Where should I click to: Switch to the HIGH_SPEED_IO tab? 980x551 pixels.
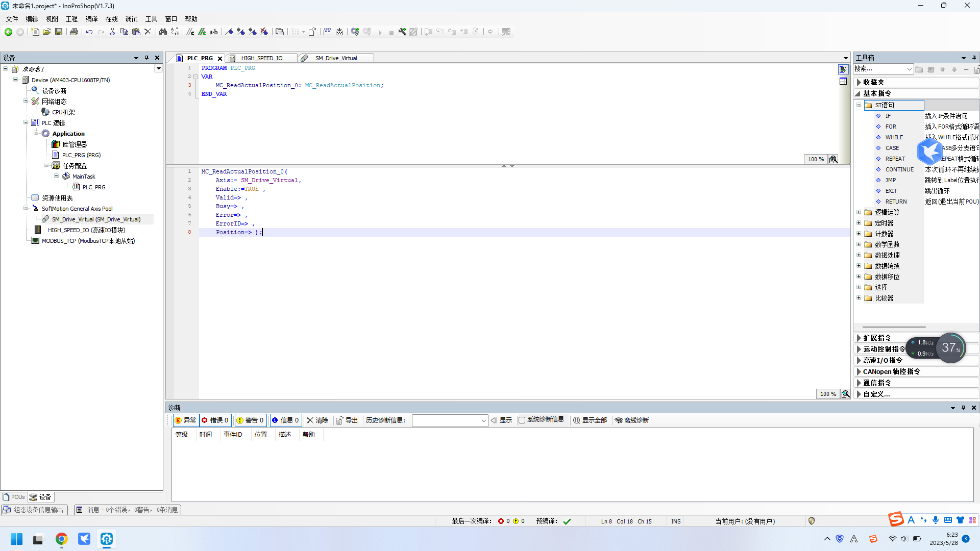(261, 58)
